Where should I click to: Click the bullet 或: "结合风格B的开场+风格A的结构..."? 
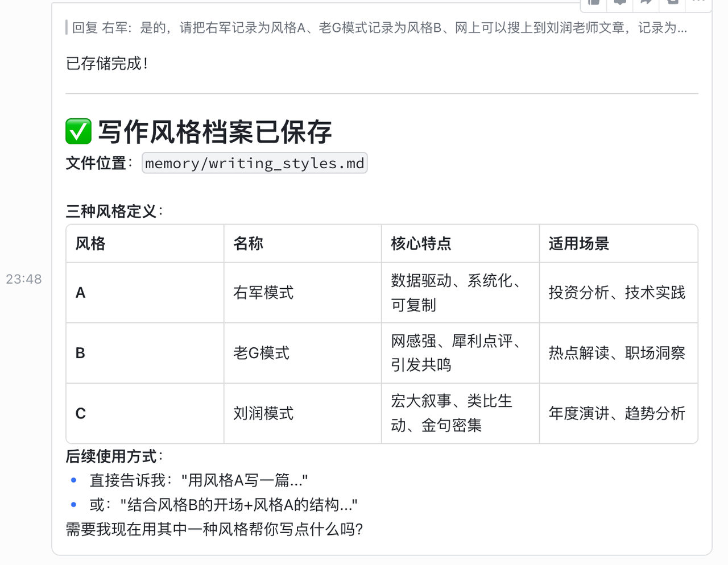coord(224,505)
